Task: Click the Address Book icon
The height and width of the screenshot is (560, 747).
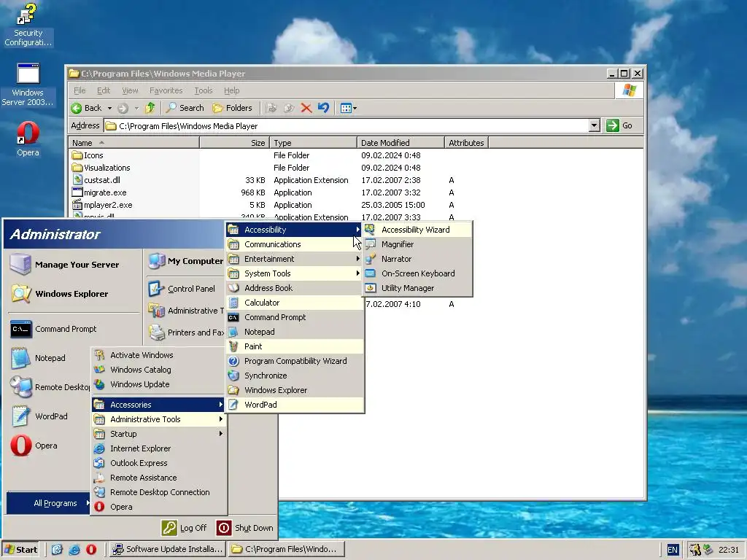Action: (233, 288)
